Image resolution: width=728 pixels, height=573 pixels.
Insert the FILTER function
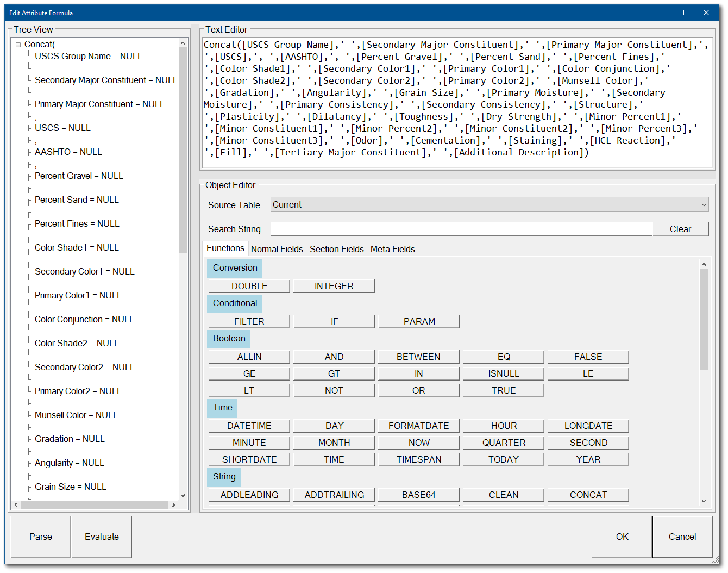pyautogui.click(x=249, y=321)
